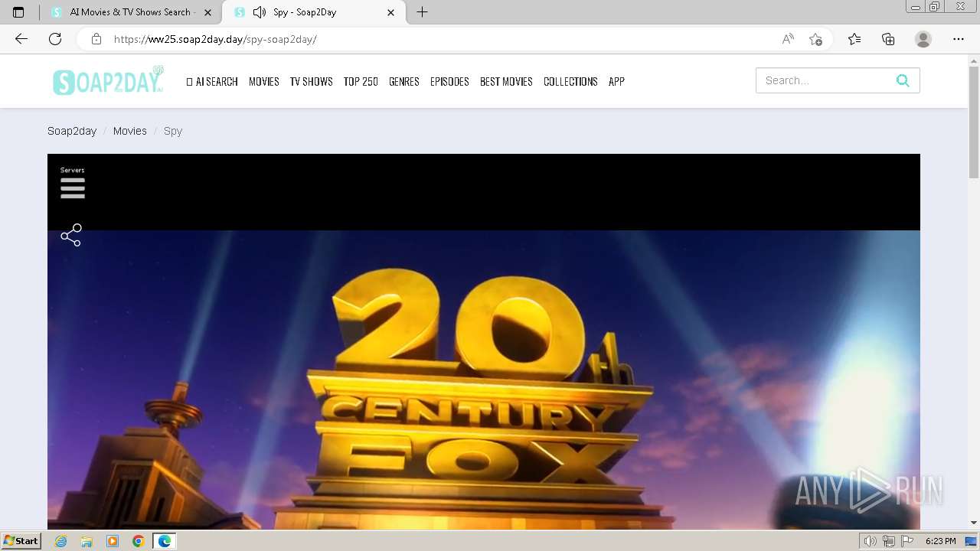Open browser Collections icon
This screenshot has height=551, width=980.
click(x=888, y=39)
